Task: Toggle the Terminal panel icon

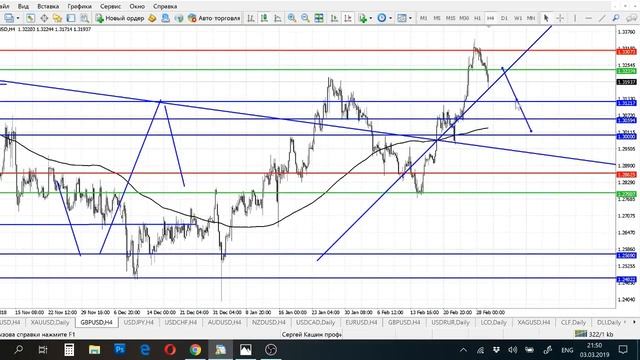Action: (x=71, y=18)
